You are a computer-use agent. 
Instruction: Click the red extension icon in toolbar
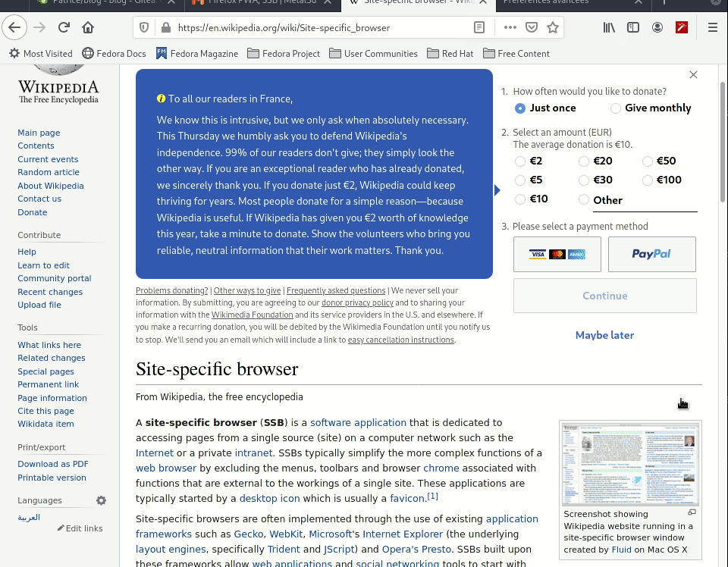click(682, 28)
